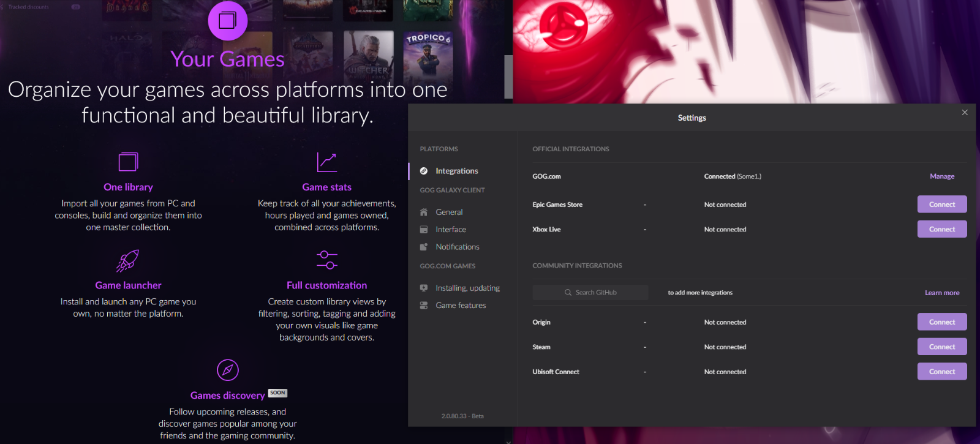Screen dimensions: 980x444
Task: Click the GOG.com integration name
Action: click(x=546, y=176)
